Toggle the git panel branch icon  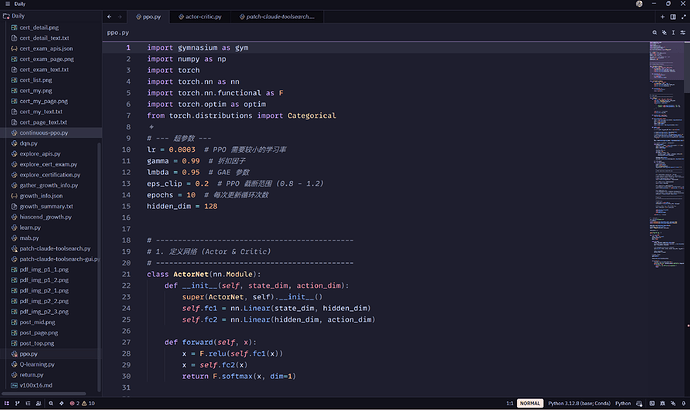17,403
